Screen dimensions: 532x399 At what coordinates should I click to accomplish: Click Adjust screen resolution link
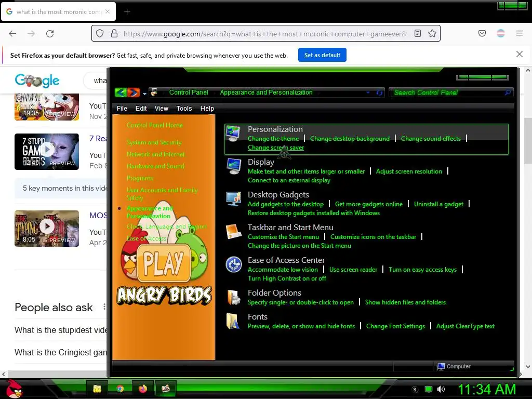[x=409, y=171]
